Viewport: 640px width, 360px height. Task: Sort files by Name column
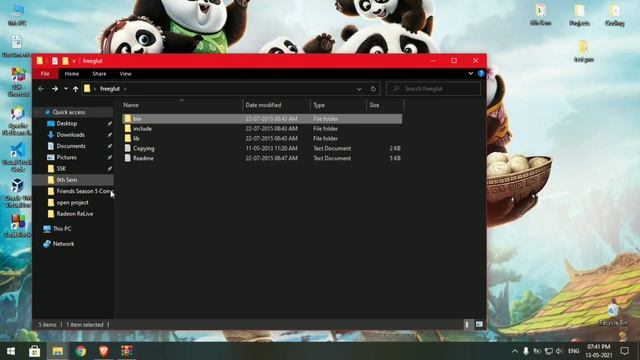[x=182, y=105]
